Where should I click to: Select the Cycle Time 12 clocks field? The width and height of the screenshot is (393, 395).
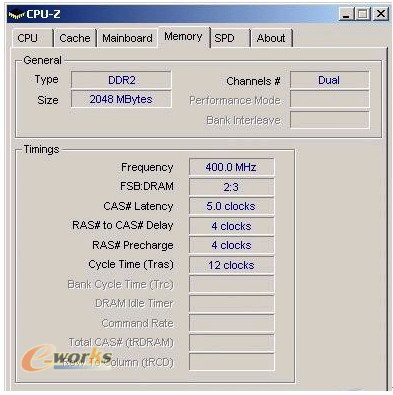point(231,265)
